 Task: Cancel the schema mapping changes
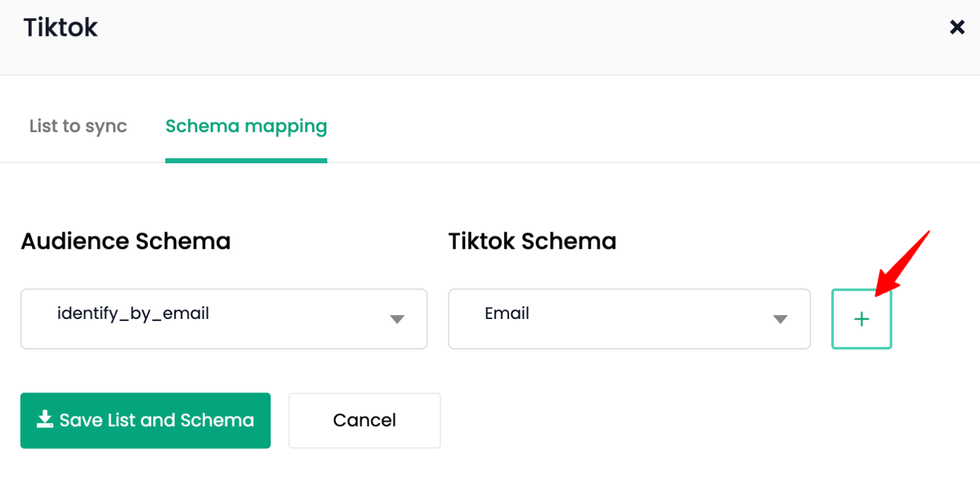coord(364,420)
